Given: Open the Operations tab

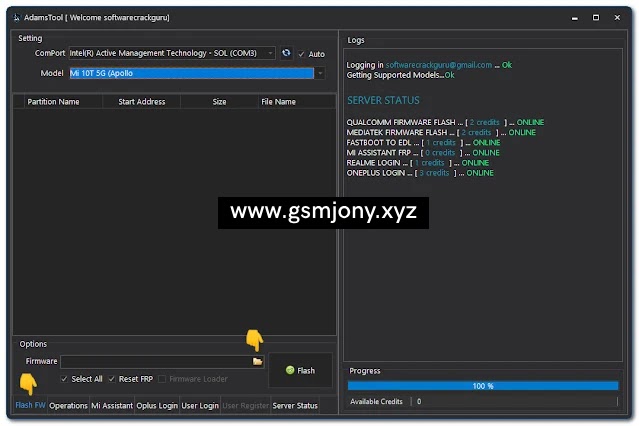Looking at the screenshot, I should [68, 406].
